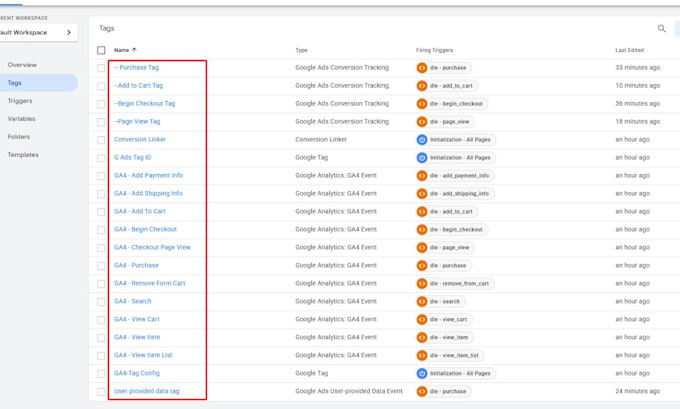Open the Conversion Linker tag
The image size is (680, 409).
140,140
